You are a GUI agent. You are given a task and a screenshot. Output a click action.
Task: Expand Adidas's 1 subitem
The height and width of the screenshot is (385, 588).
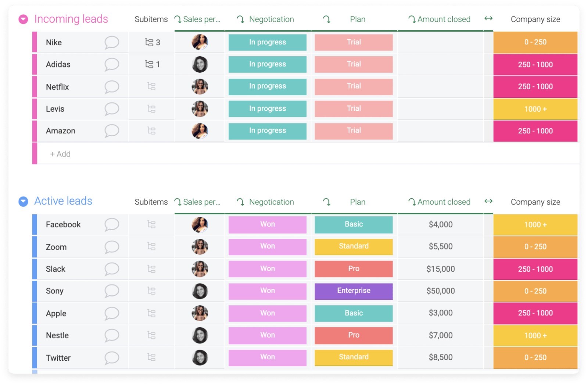point(152,64)
